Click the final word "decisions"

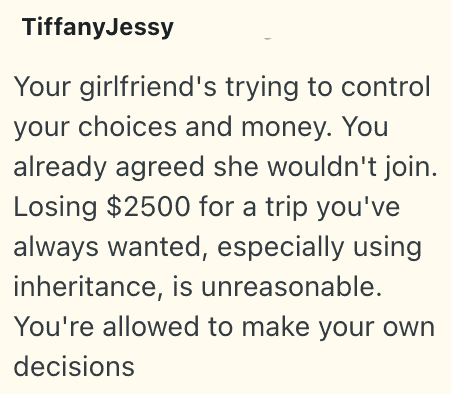tap(74, 366)
